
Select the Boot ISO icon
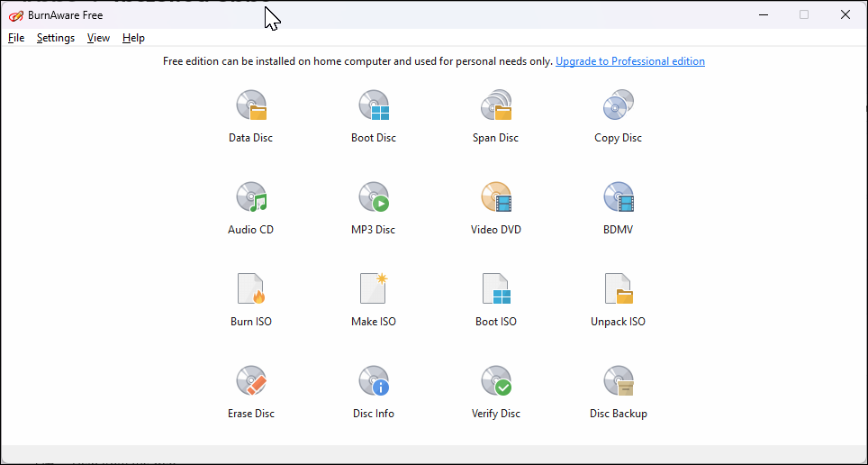496,288
